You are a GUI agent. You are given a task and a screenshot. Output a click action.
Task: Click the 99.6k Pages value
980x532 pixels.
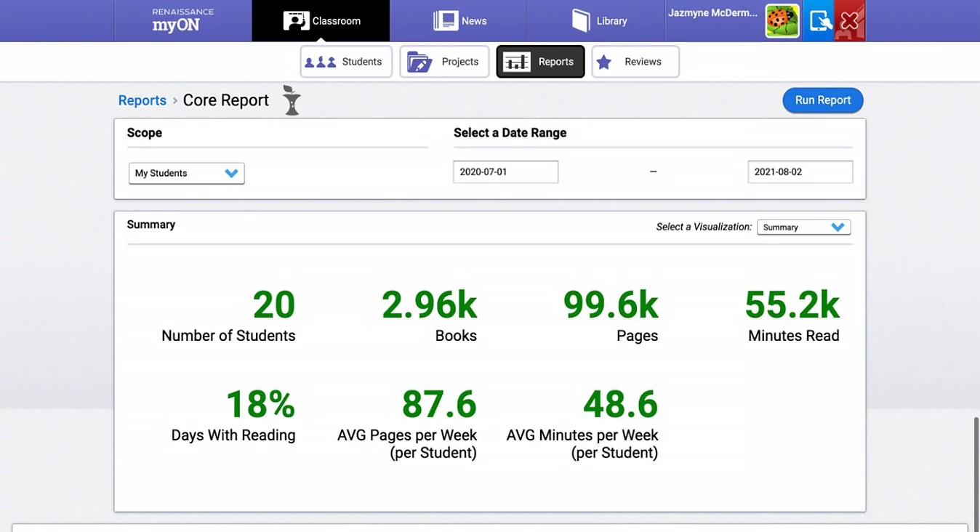pos(611,305)
